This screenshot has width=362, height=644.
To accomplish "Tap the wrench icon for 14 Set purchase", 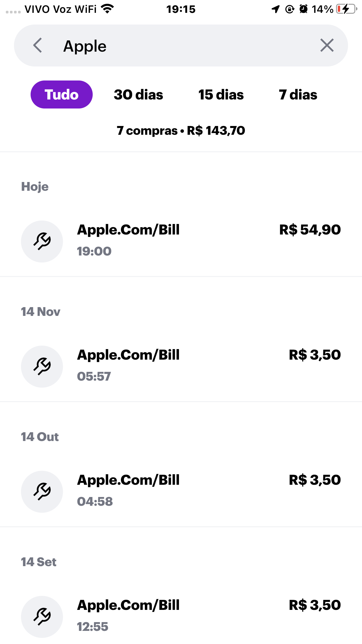I will click(x=42, y=617).
